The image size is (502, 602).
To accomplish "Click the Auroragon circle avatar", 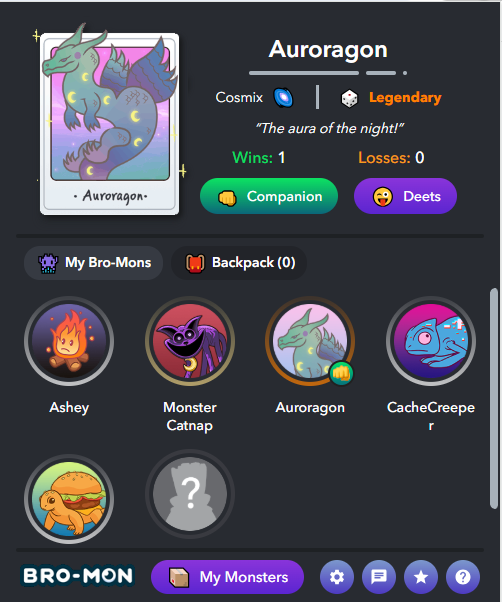I will [x=310, y=341].
